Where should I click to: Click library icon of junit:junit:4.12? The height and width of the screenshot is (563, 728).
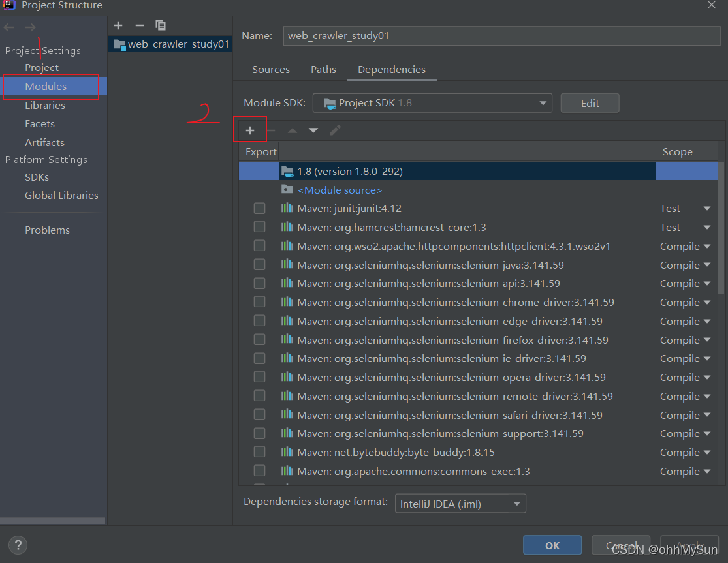[x=287, y=208]
